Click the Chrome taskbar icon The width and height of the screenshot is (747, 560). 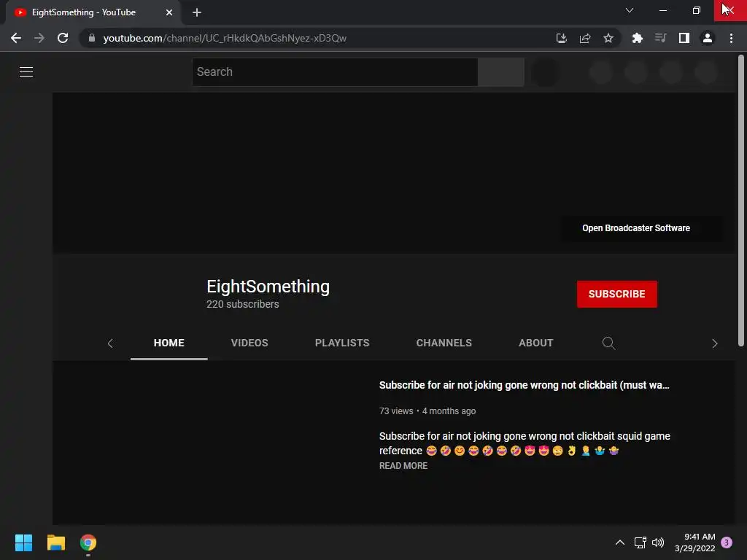[x=88, y=542]
